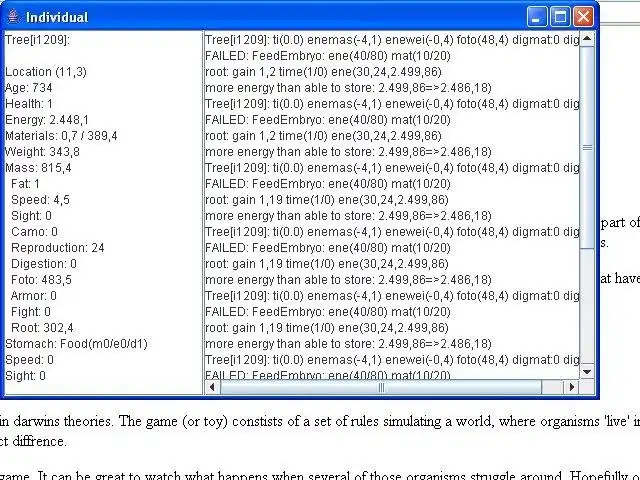Click the 'Stomach: Food(m0/e0/d1)' line

(76, 344)
